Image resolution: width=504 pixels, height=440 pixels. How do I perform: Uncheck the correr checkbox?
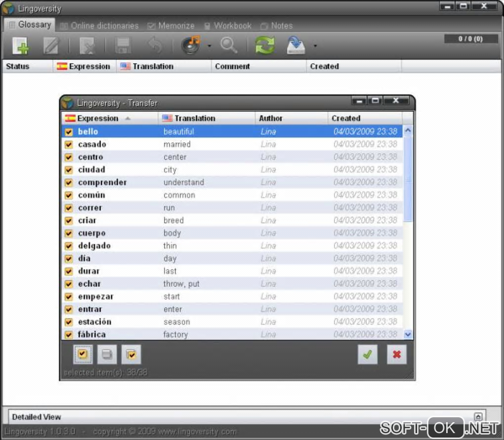click(69, 208)
